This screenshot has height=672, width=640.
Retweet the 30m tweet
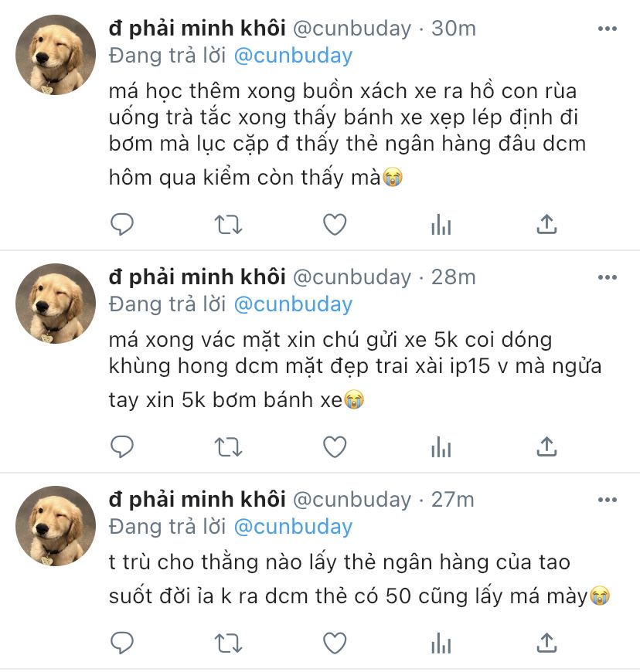(x=227, y=224)
